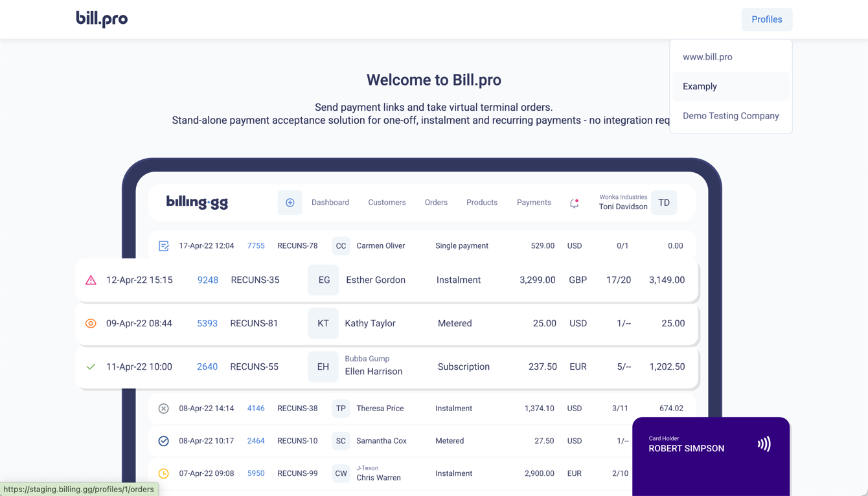Click the CC avatar for Carmen Oliver
This screenshot has height=496, width=868.
point(341,246)
